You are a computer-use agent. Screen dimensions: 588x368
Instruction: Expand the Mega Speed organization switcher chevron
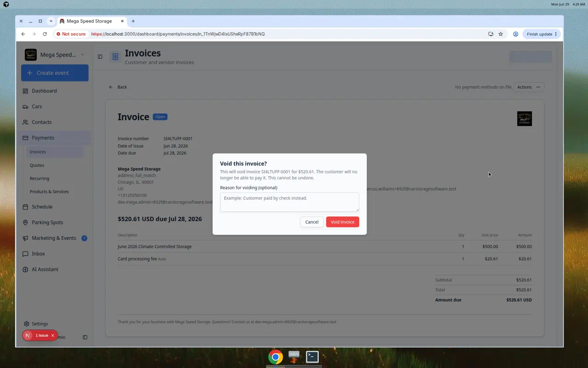click(x=83, y=55)
